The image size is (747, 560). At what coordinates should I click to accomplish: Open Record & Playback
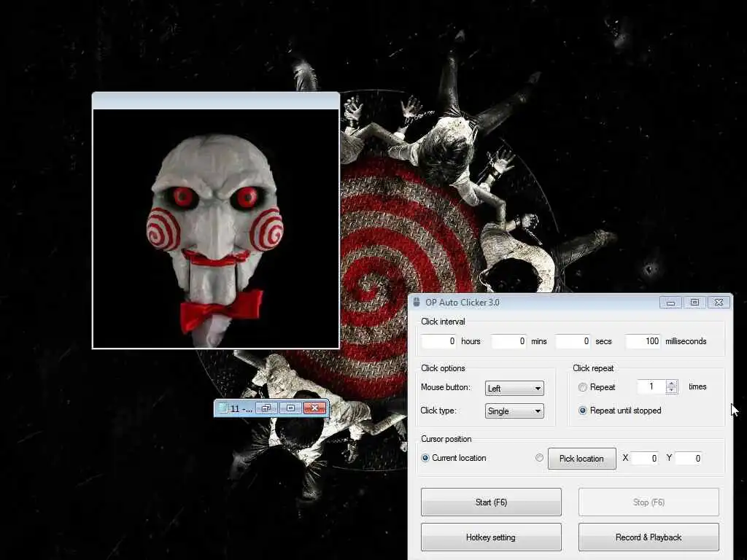pos(649,537)
